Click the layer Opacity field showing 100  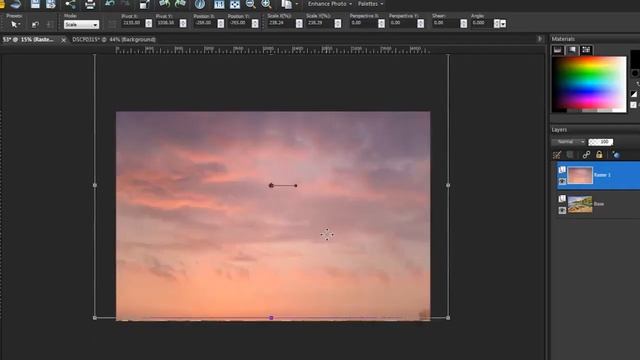click(600, 142)
